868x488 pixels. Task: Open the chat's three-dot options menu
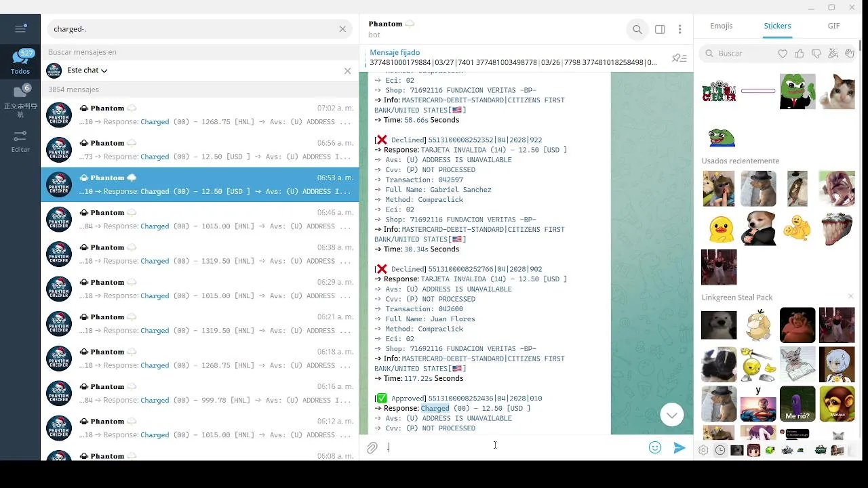pos(679,29)
